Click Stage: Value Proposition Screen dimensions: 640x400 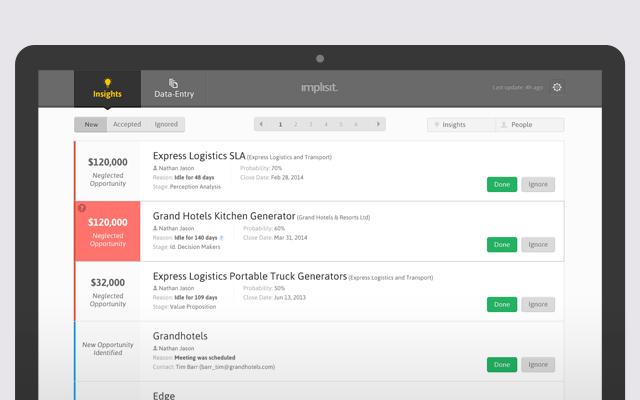(184, 307)
